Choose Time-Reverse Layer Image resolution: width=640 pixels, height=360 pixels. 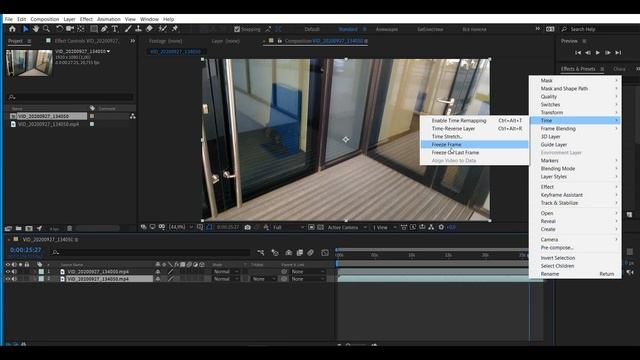tap(474, 129)
